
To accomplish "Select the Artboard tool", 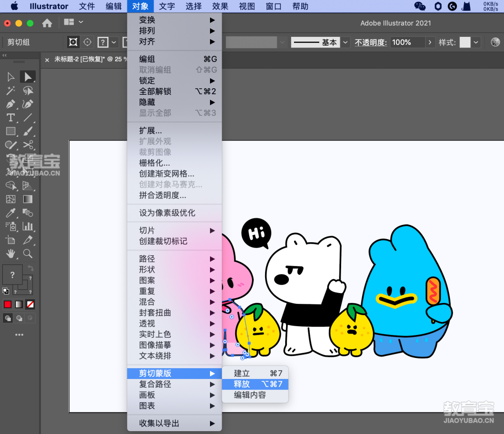I will [11, 240].
